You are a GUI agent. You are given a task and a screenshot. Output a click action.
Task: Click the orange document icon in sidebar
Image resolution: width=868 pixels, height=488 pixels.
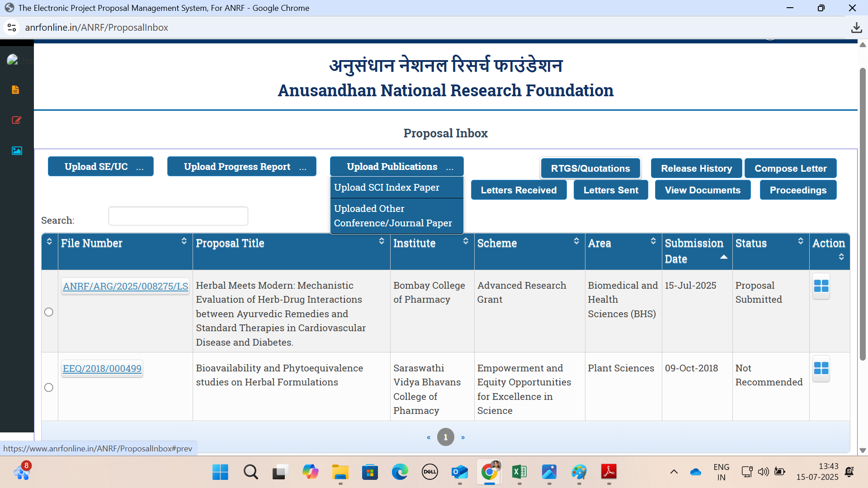[15, 89]
